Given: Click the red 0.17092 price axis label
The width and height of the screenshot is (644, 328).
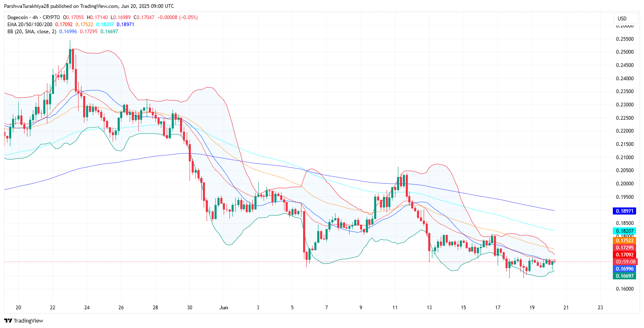Looking at the screenshot, I should (x=624, y=255).
